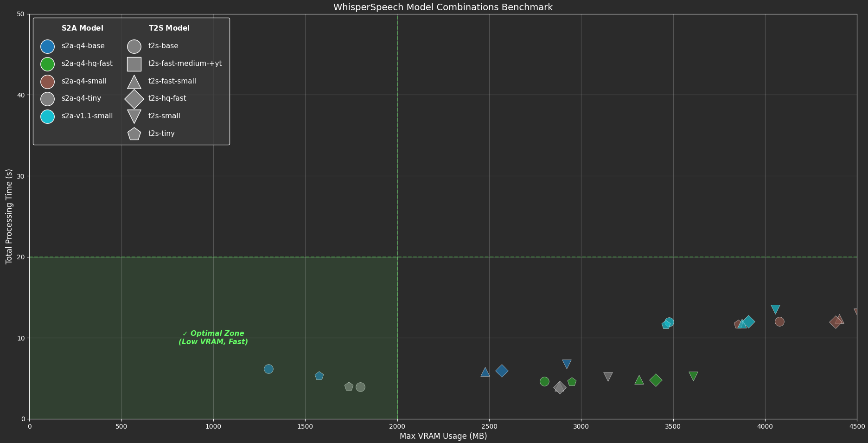The image size is (868, 443).
Task: Click the blue s2a-q4-base legend swatch
Action: (x=47, y=46)
